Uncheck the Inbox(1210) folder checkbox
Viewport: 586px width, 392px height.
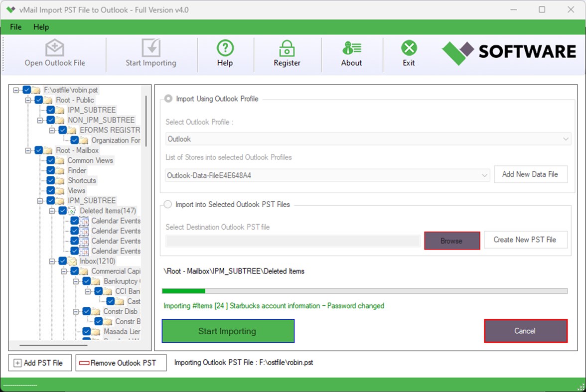pyautogui.click(x=62, y=261)
